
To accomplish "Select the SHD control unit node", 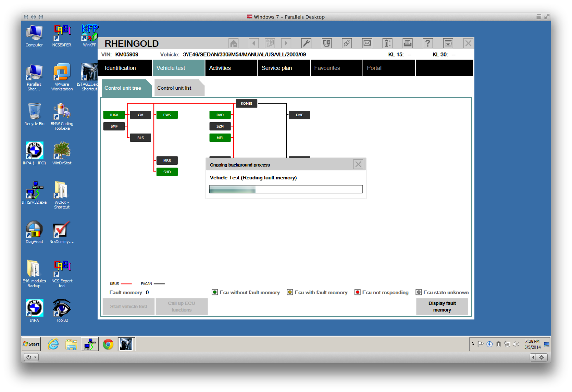I will (167, 172).
